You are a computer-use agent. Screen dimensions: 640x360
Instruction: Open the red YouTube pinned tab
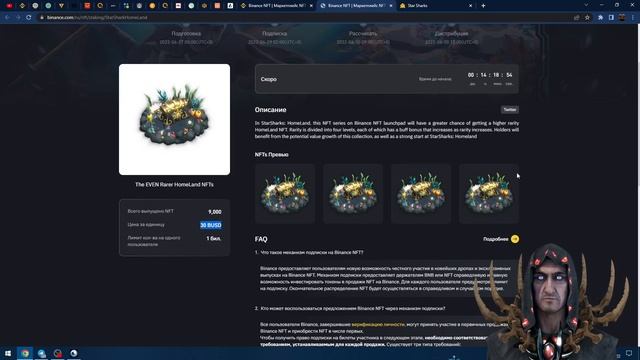click(9, 6)
